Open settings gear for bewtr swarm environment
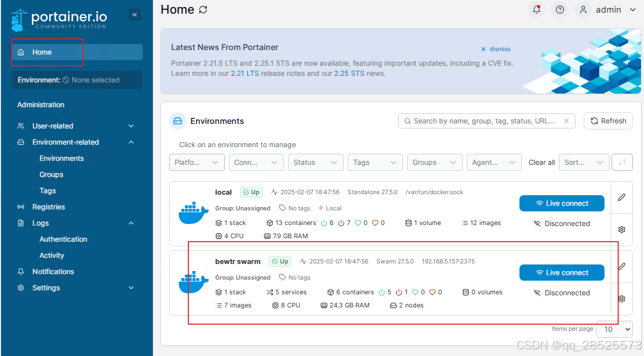The width and height of the screenshot is (644, 356). 622,298
